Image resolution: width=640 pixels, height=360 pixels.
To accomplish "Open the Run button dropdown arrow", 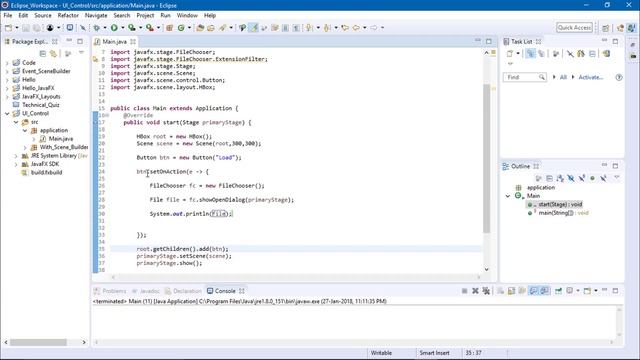I will [122, 28].
